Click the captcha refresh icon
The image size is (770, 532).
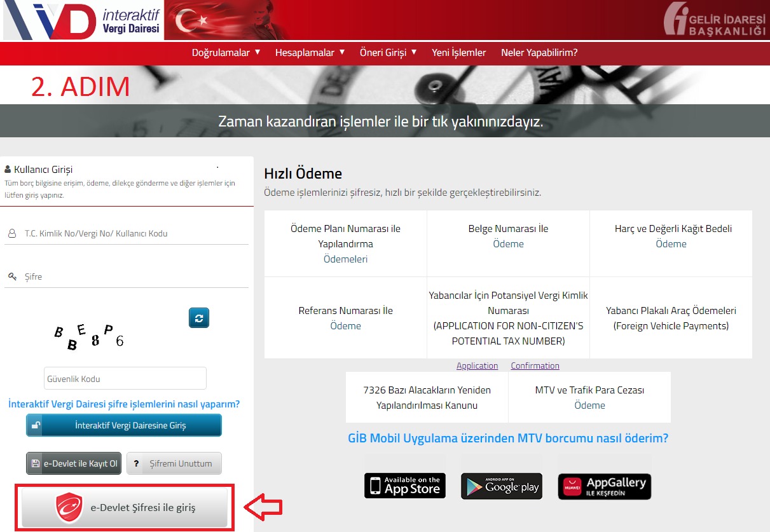point(199,318)
